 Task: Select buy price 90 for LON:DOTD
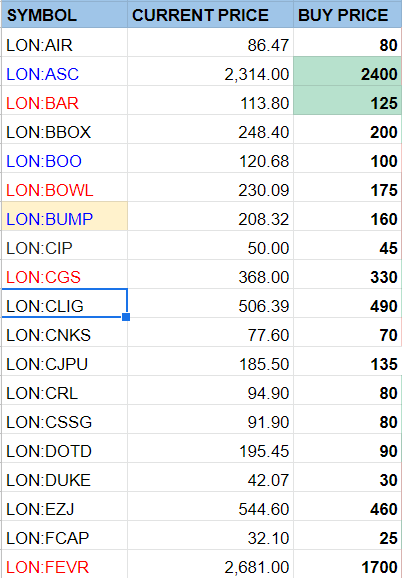click(x=347, y=448)
